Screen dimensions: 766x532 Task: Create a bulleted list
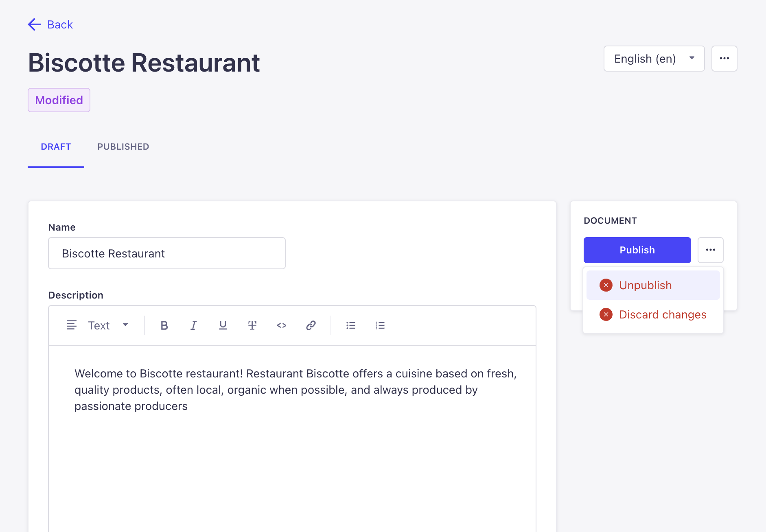pyautogui.click(x=350, y=325)
